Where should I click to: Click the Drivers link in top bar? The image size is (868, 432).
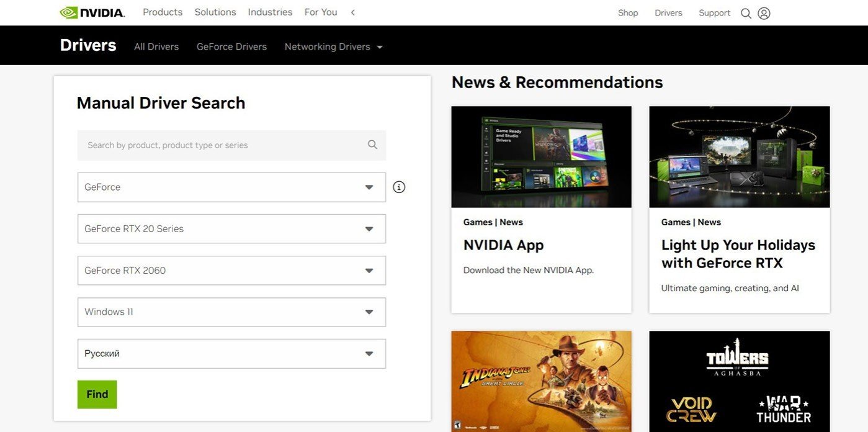[x=668, y=13]
